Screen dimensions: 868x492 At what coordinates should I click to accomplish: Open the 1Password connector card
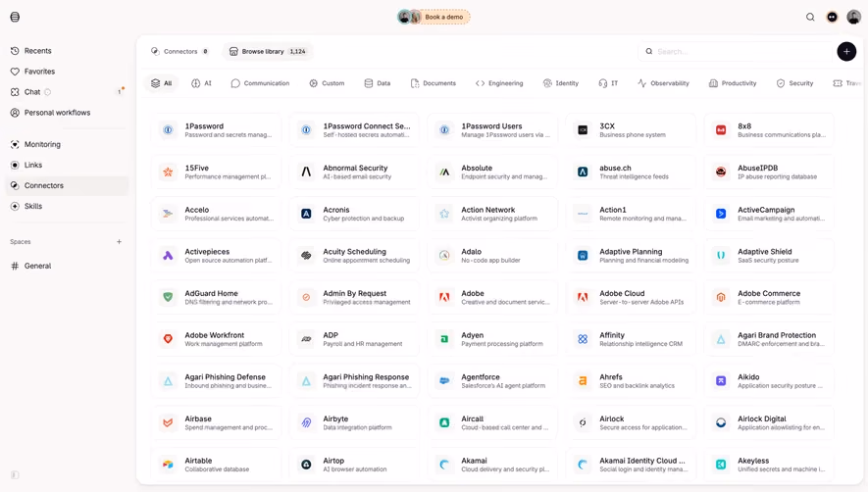coord(216,130)
